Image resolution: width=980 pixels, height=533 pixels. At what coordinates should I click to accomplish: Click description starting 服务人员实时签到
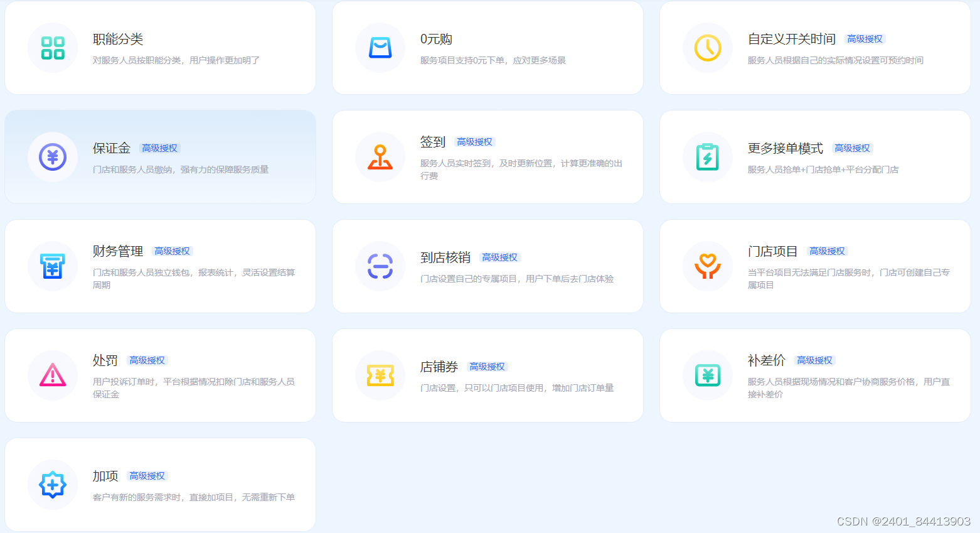pyautogui.click(x=521, y=170)
